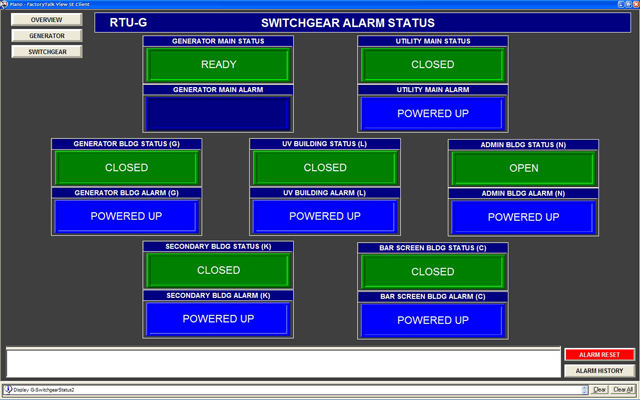The image size is (640, 400).
Task: Click the alarm message banner field
Action: tap(282, 361)
